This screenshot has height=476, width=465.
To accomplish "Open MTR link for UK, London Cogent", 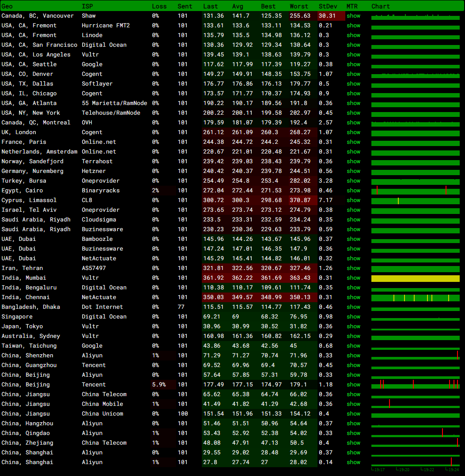I will click(x=353, y=132).
